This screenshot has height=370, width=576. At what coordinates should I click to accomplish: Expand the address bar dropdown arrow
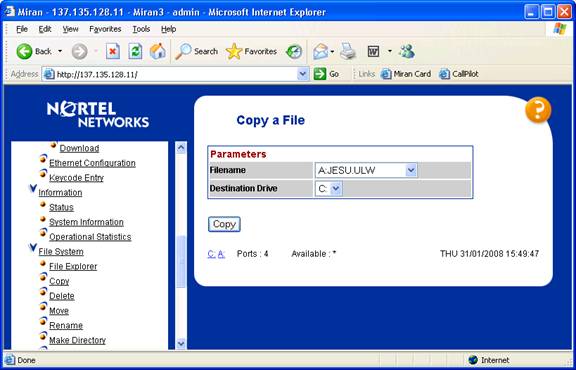tap(303, 74)
